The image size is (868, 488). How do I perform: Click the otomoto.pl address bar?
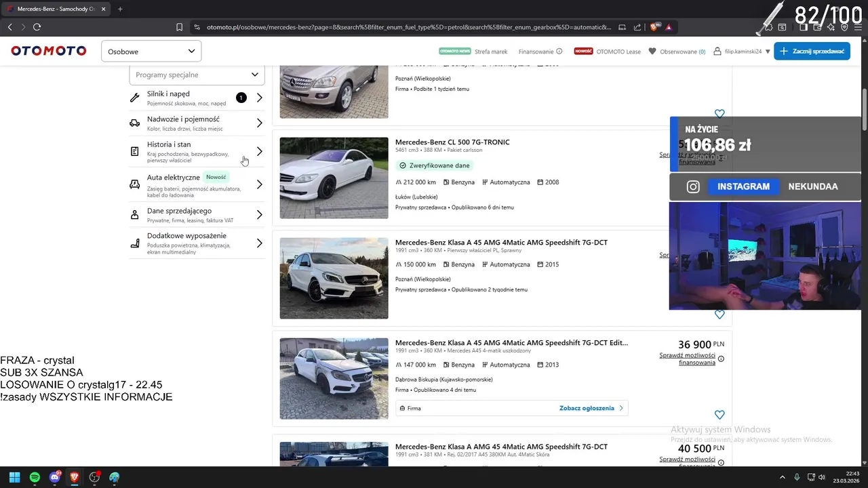click(408, 27)
